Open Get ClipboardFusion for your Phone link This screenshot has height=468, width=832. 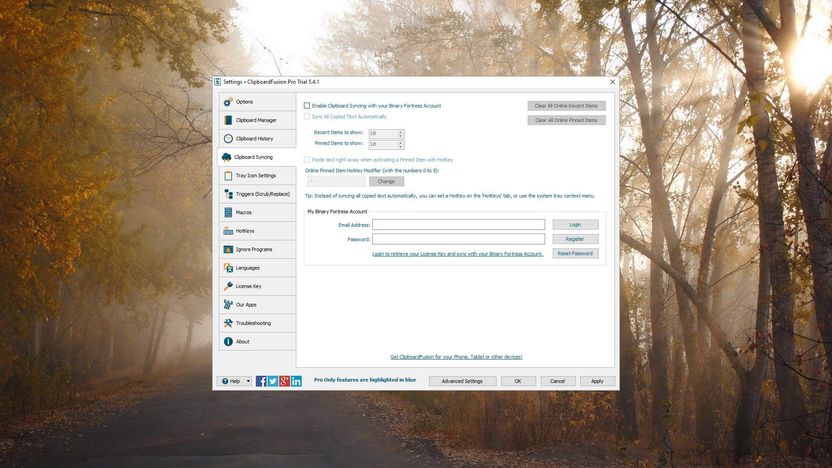pyautogui.click(x=456, y=357)
